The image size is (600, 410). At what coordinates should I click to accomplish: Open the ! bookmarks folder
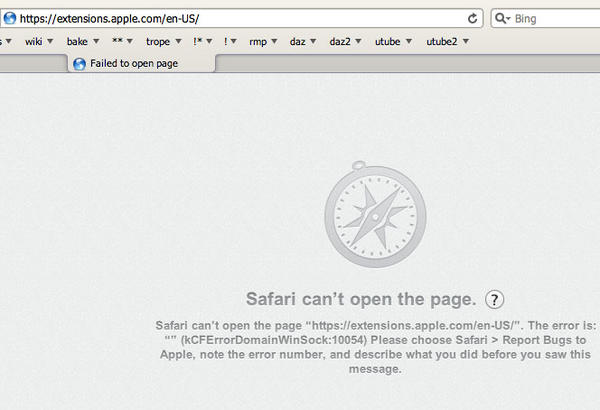click(x=230, y=41)
